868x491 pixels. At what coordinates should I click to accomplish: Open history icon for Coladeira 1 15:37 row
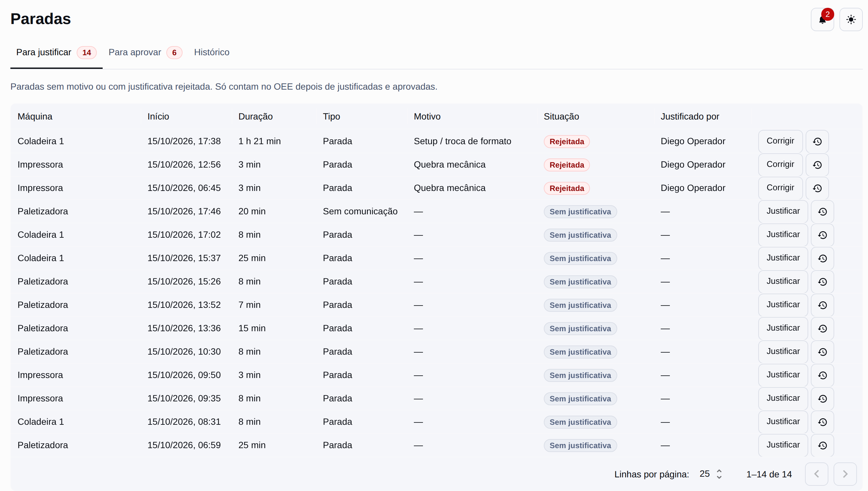(x=823, y=258)
